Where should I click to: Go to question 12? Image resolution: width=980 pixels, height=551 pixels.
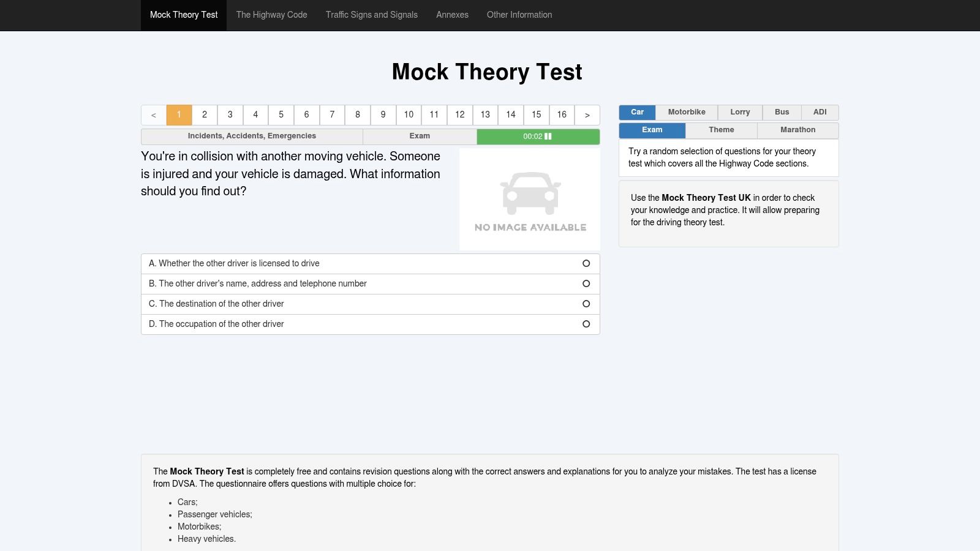460,115
